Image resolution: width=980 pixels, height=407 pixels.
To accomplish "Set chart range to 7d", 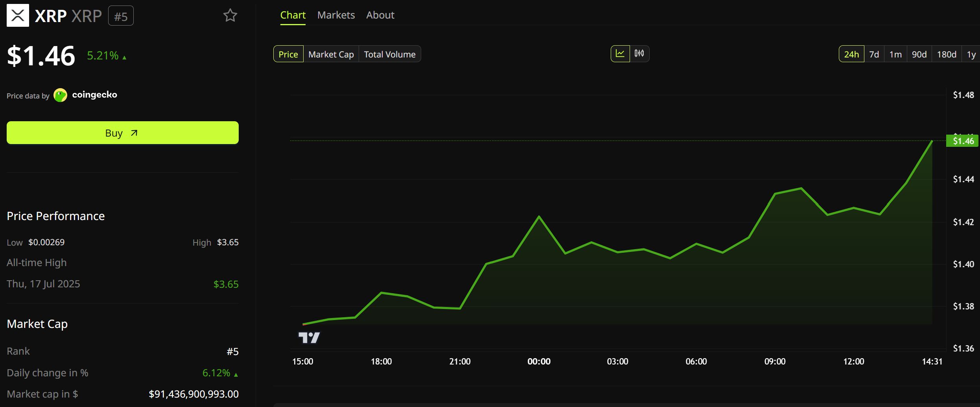I will [x=874, y=54].
